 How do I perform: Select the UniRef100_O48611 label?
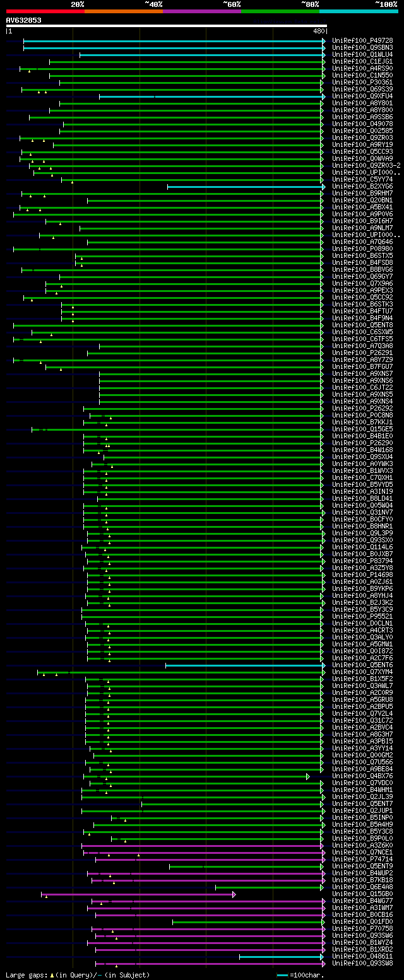(362, 957)
